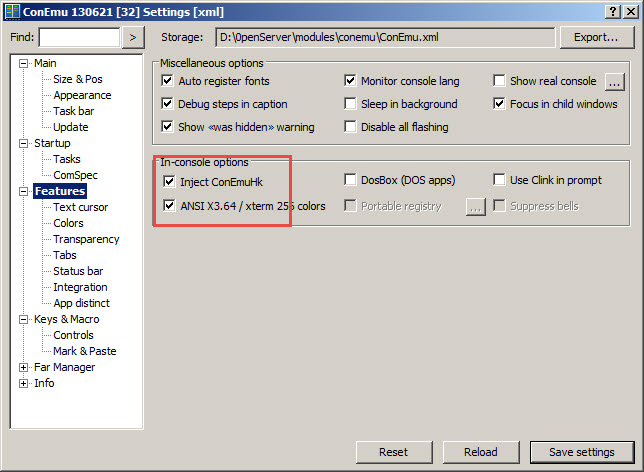Expand the Info tree node
Viewport: 644px width, 472px height.
[x=25, y=383]
